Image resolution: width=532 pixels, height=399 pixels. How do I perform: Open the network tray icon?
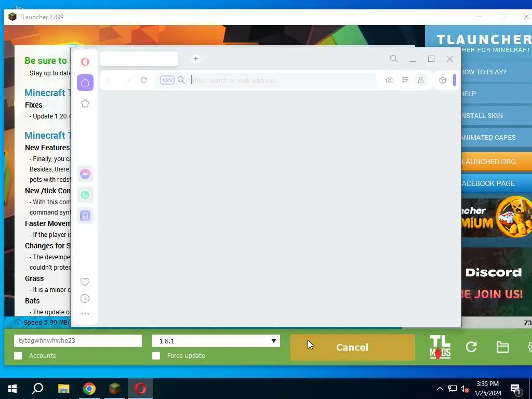(453, 389)
